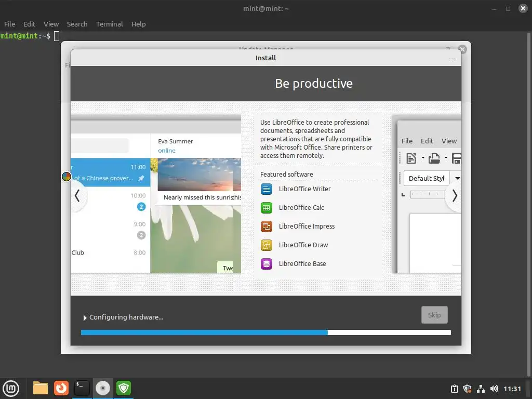Select the Default Styl combo box text

click(x=427, y=179)
